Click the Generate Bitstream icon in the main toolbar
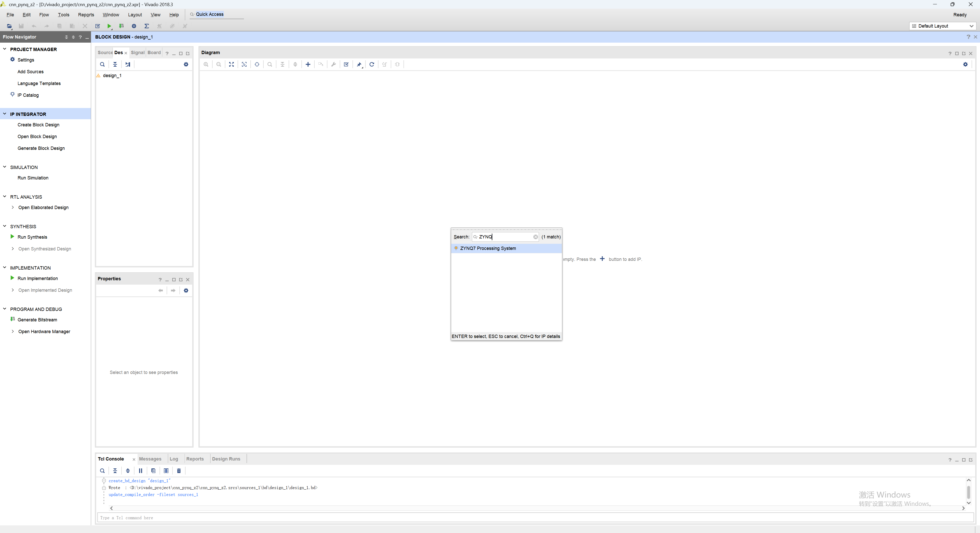The image size is (980, 533). click(121, 26)
